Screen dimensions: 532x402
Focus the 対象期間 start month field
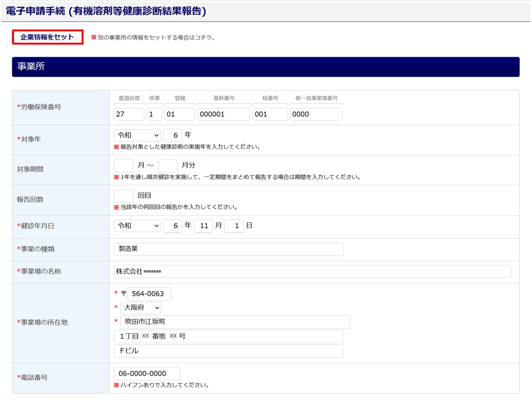[x=123, y=165]
